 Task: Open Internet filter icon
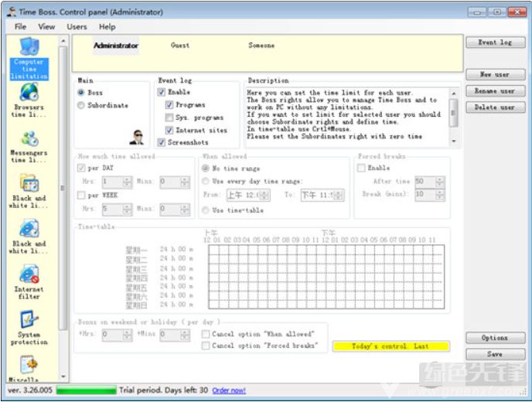(29, 274)
